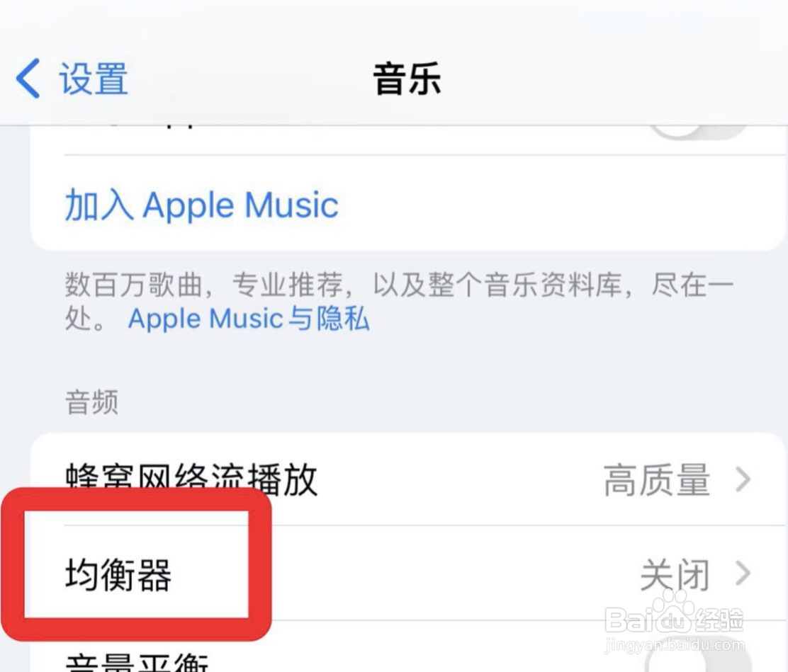Tap the blue back chevron icon

[x=28, y=78]
